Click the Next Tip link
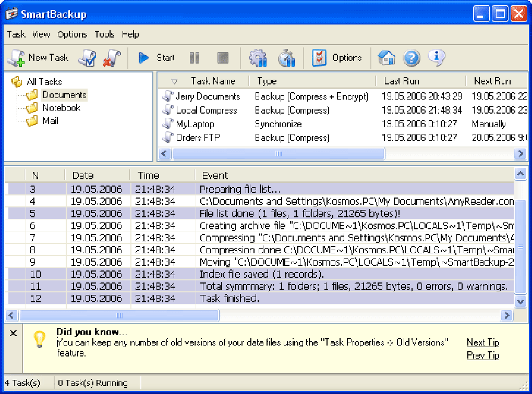 (483, 342)
